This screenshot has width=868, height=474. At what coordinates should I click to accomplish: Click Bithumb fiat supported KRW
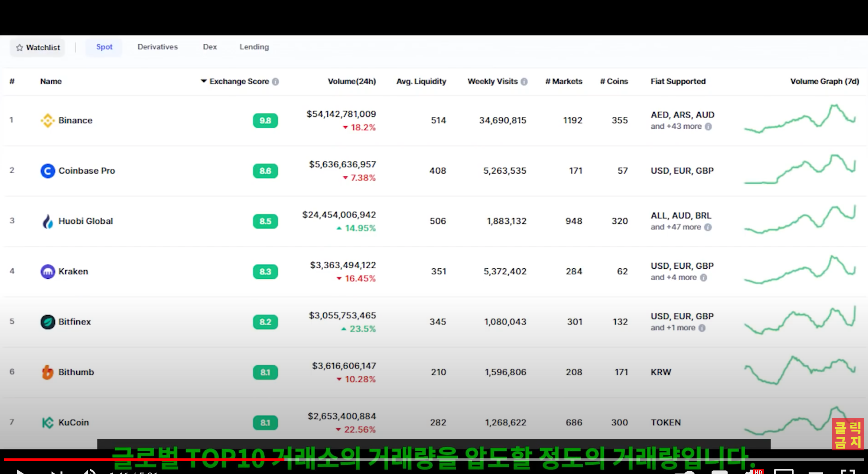661,372
